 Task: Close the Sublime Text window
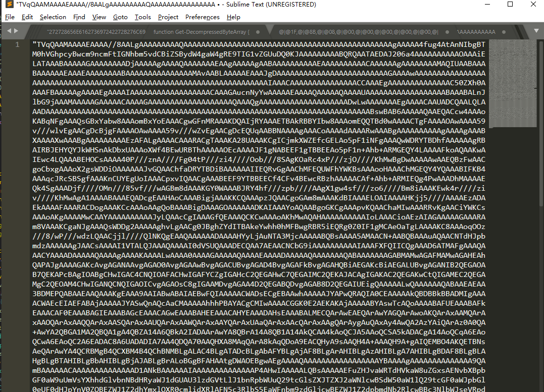tap(533, 5)
